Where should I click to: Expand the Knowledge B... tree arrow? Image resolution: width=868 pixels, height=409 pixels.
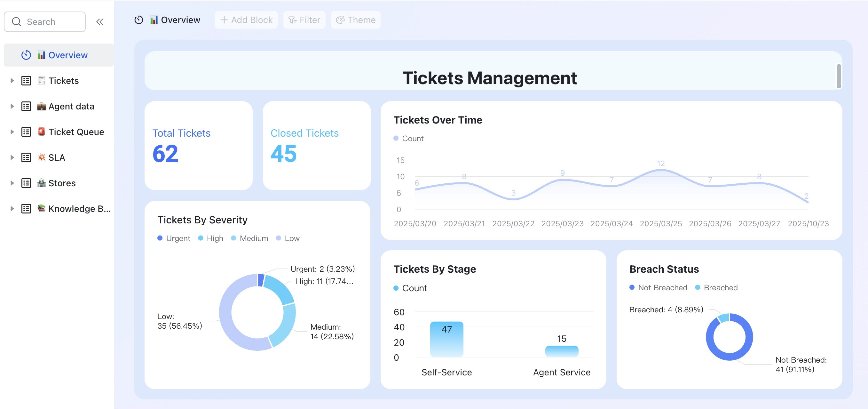pyautogui.click(x=12, y=209)
